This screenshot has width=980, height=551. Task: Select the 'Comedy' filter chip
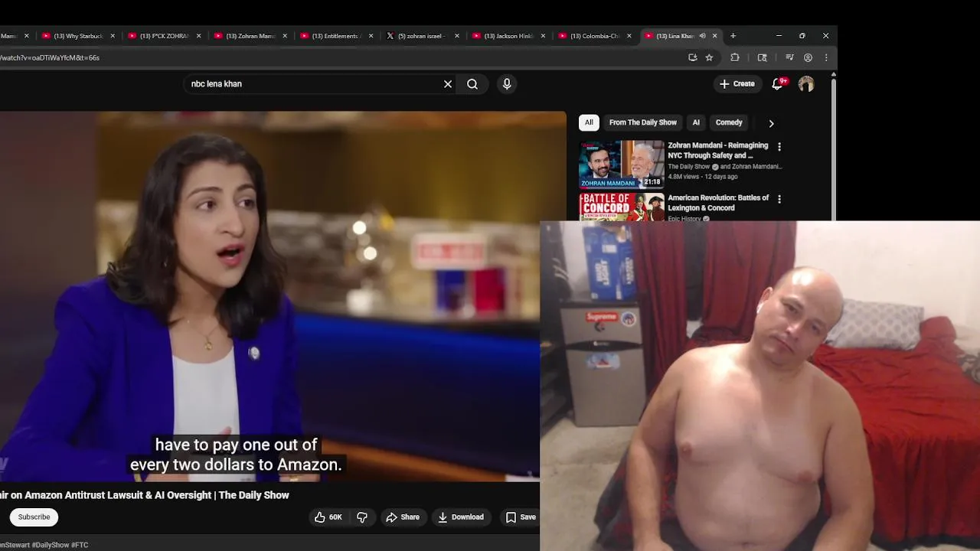[729, 122]
